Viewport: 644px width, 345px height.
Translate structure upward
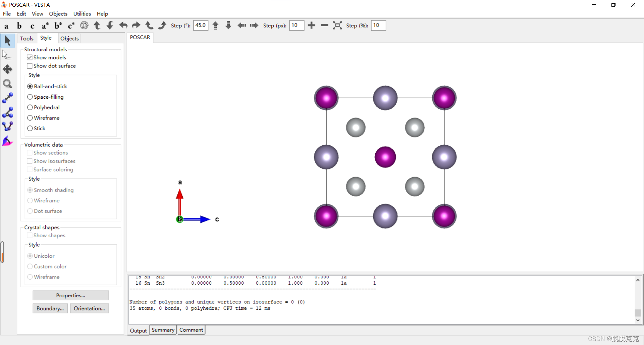216,26
